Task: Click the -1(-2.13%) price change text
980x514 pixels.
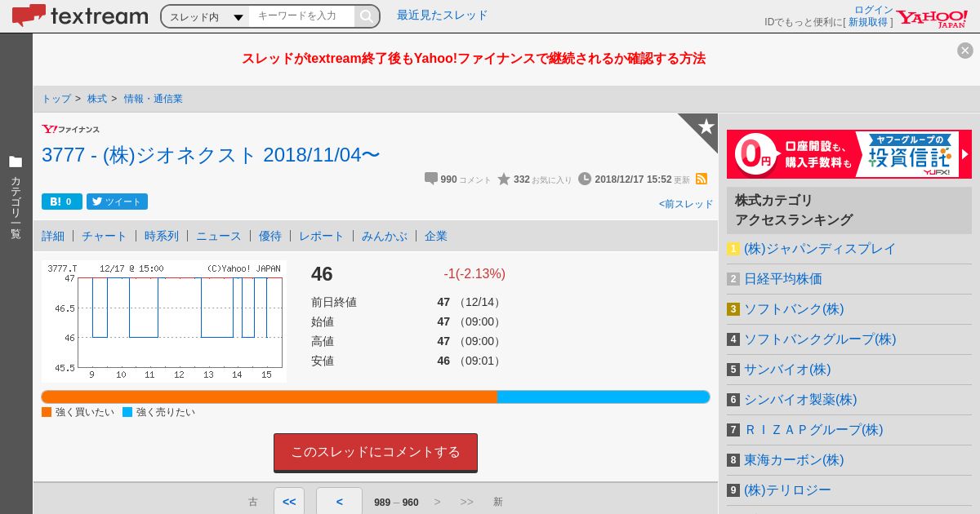Action: (474, 274)
